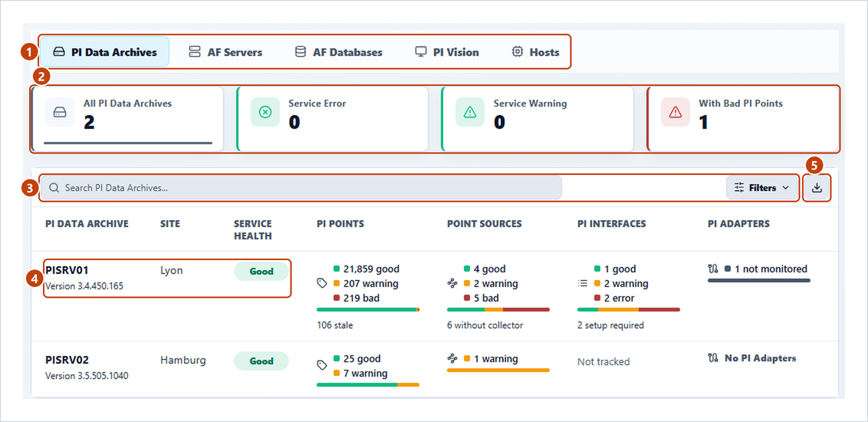Click the 7 warning points value for PISRV02
The height and width of the screenshot is (422, 868).
(x=365, y=373)
